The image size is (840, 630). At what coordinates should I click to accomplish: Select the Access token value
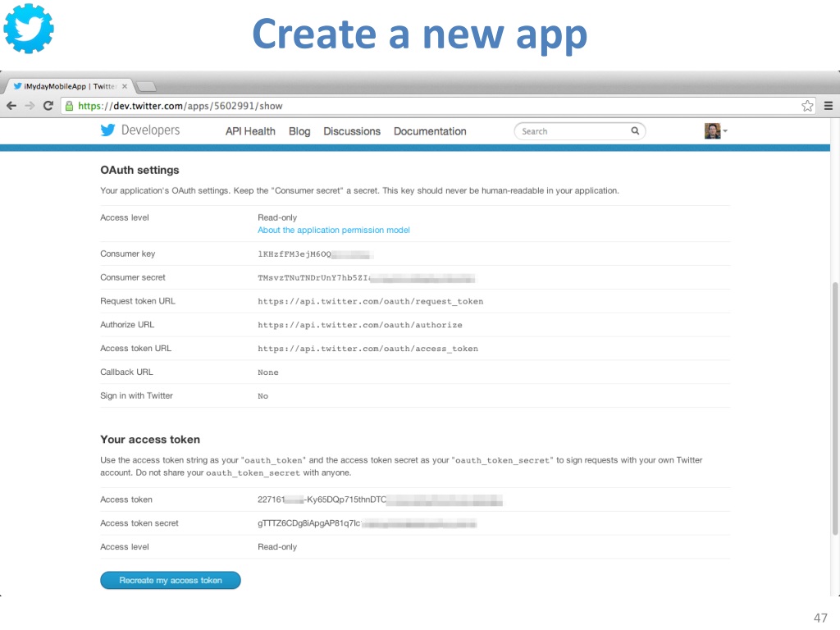[380, 500]
